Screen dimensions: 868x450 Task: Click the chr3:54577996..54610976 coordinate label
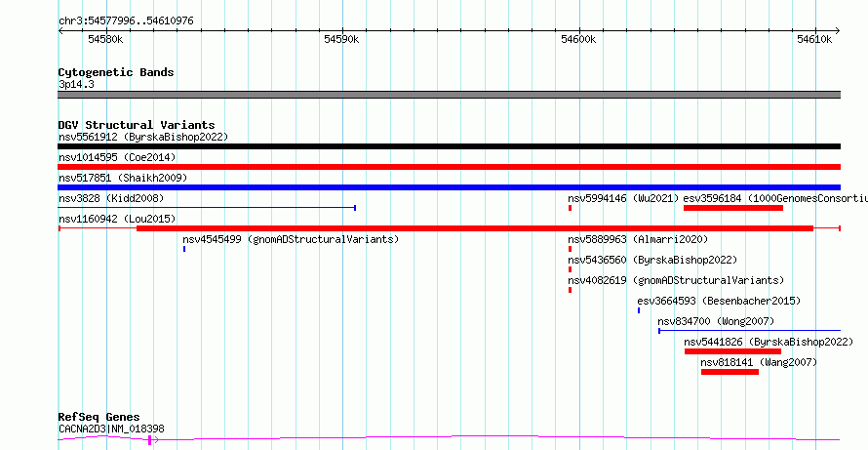coord(126,20)
